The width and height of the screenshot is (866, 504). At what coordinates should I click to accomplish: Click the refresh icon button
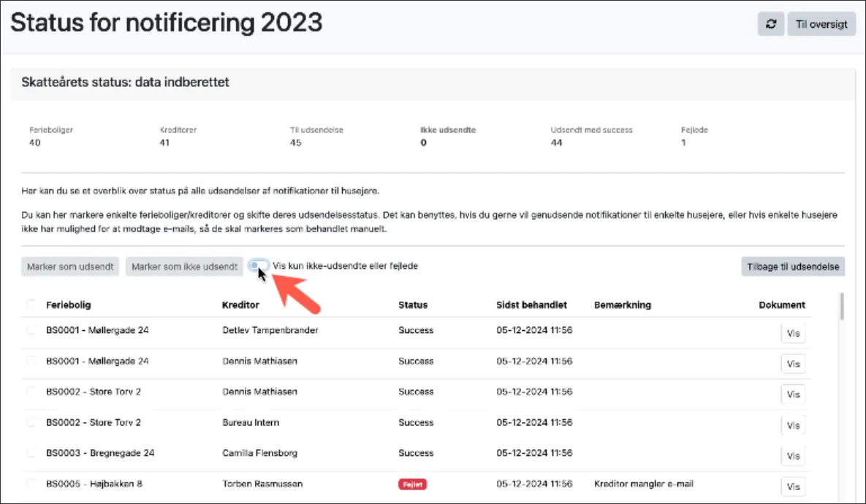770,24
